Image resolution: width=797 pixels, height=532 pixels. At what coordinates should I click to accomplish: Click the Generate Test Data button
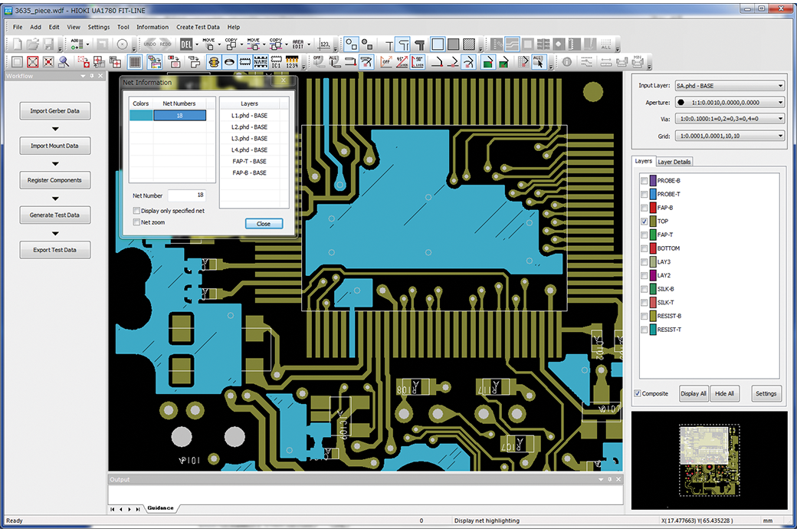54,215
